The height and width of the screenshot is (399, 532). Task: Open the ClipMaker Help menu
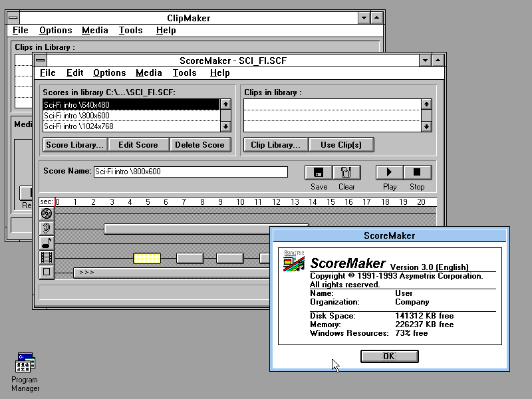click(166, 31)
